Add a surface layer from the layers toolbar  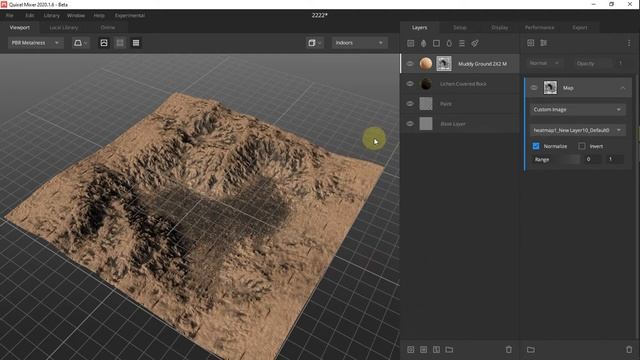coord(411,43)
